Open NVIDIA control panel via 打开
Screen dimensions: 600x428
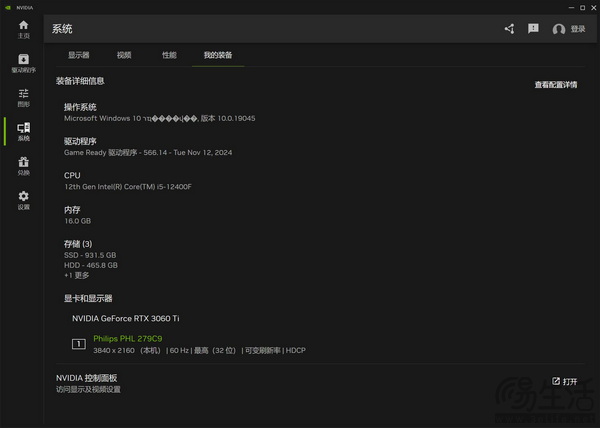point(564,381)
